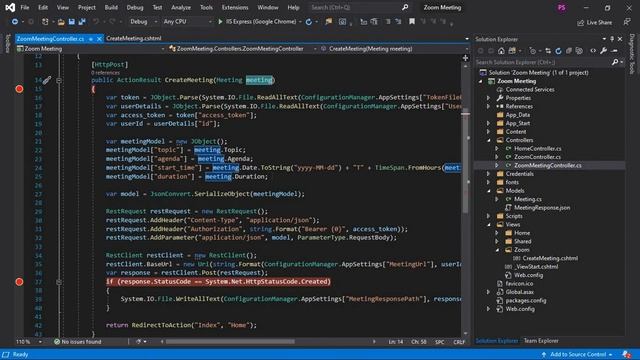Toggle pin on ZoomMeetingController.cs tab
This screenshot has width=640, height=360.
91,39
